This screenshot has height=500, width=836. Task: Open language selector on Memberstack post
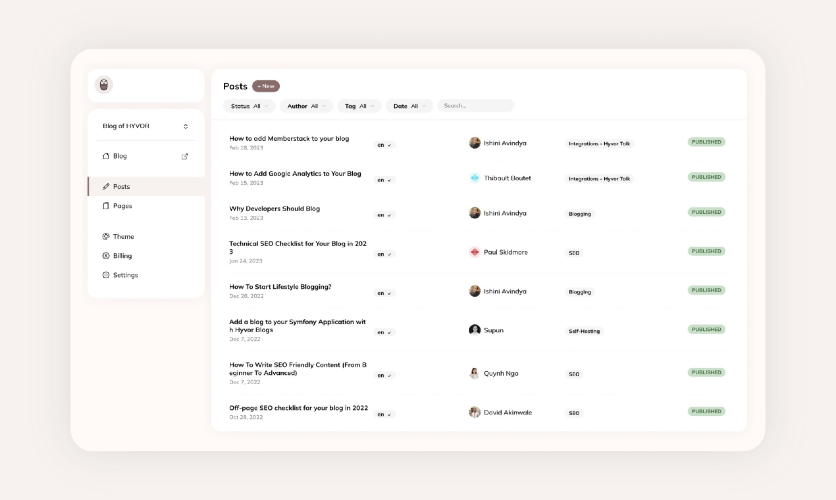384,145
